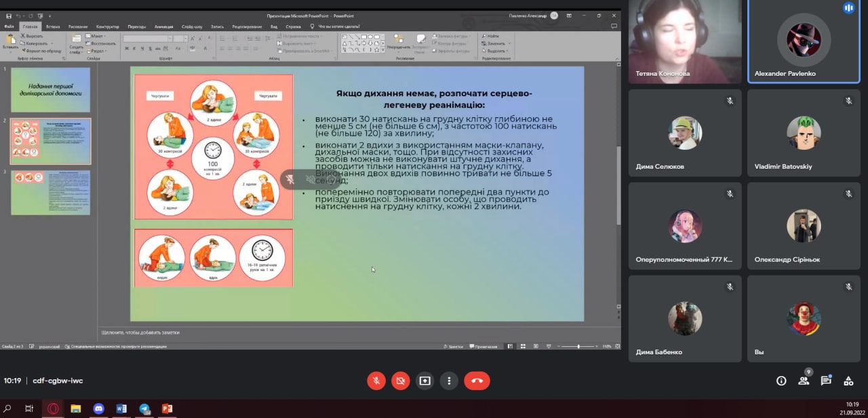Click the Create Slide (Создать слайд) button
Image resolution: width=868 pixels, height=418 pixels.
[76, 42]
